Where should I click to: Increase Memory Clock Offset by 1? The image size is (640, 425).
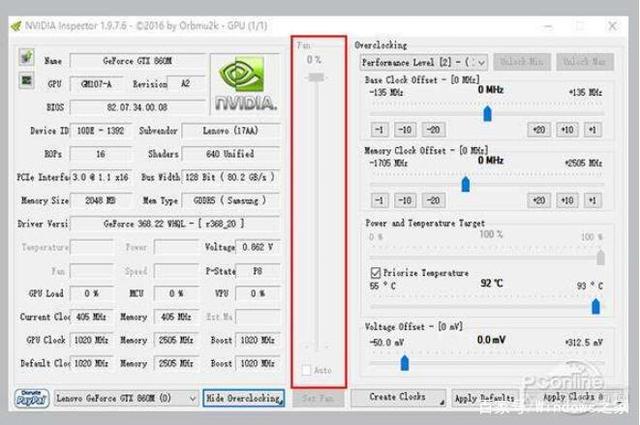(592, 200)
